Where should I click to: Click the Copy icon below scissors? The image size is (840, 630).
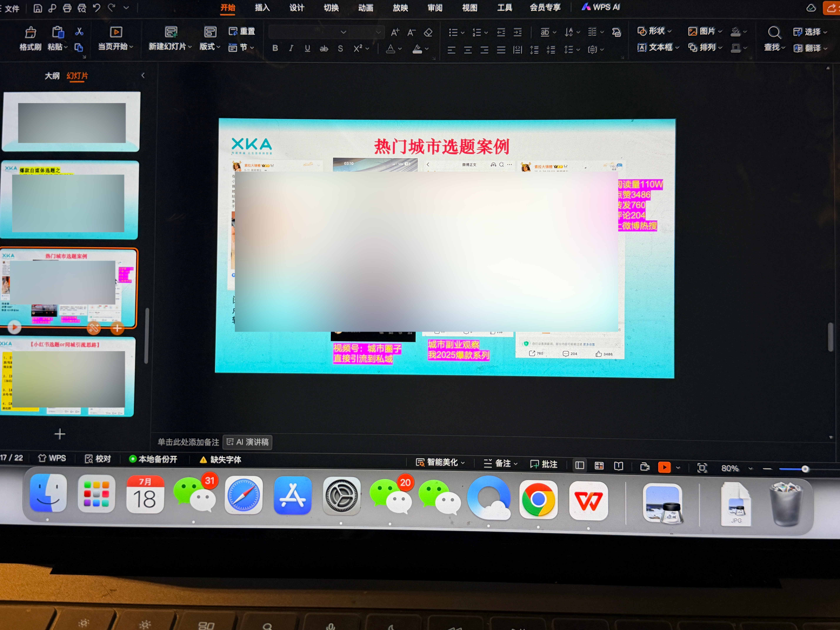click(x=79, y=47)
